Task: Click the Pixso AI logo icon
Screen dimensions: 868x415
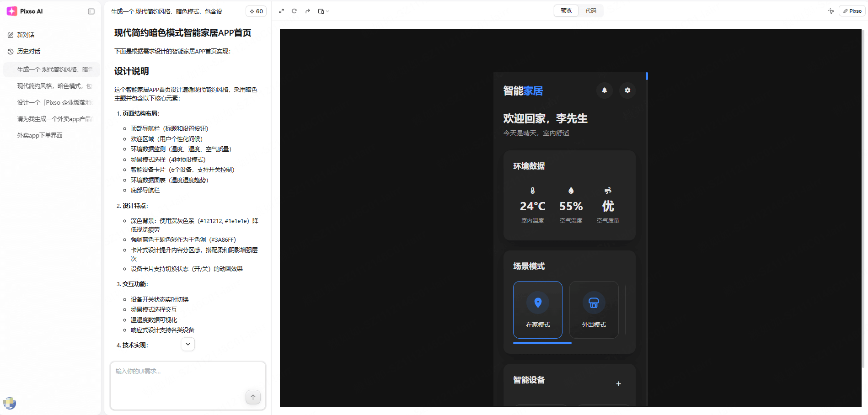Action: coord(11,11)
